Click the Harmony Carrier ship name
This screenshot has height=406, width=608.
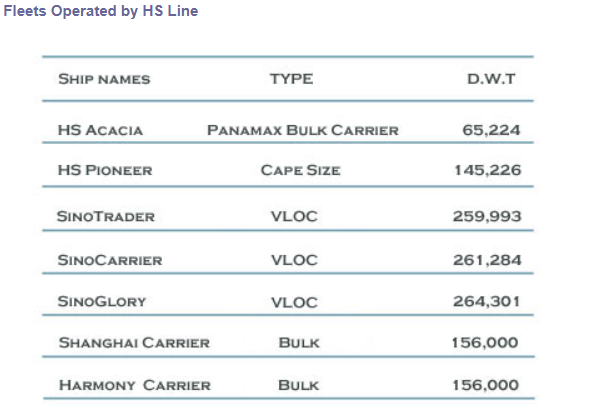pyautogui.click(x=135, y=385)
